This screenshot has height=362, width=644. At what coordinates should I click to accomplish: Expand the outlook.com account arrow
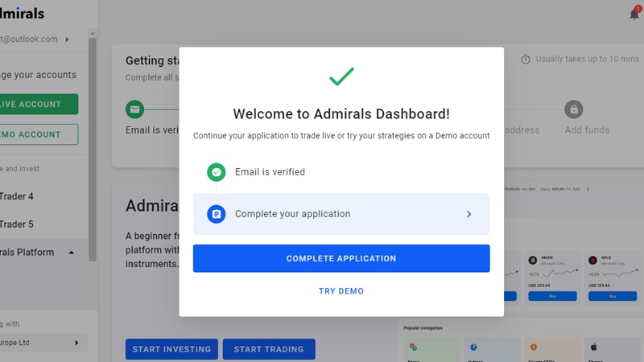click(x=67, y=39)
